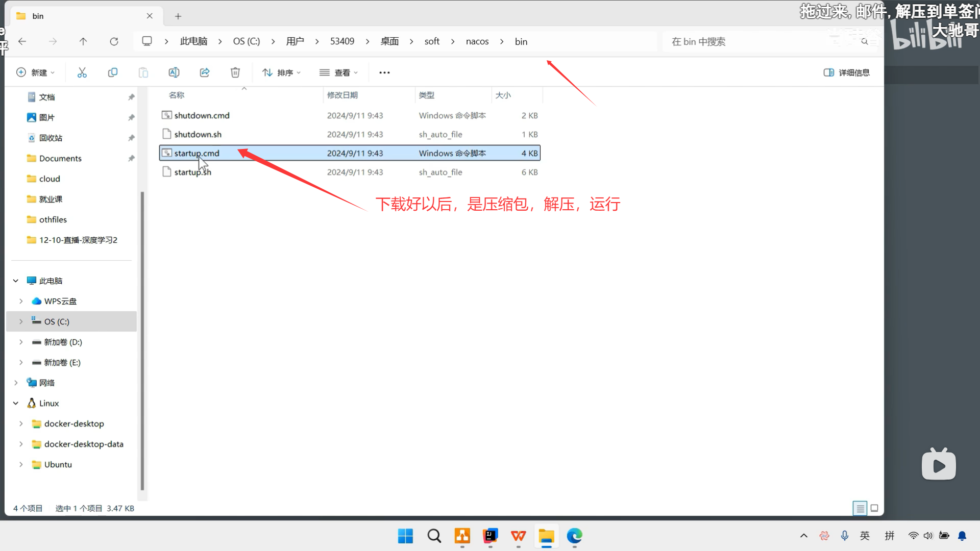This screenshot has width=980, height=551.
Task: Click the Refresh button in navigation bar
Action: tap(114, 41)
